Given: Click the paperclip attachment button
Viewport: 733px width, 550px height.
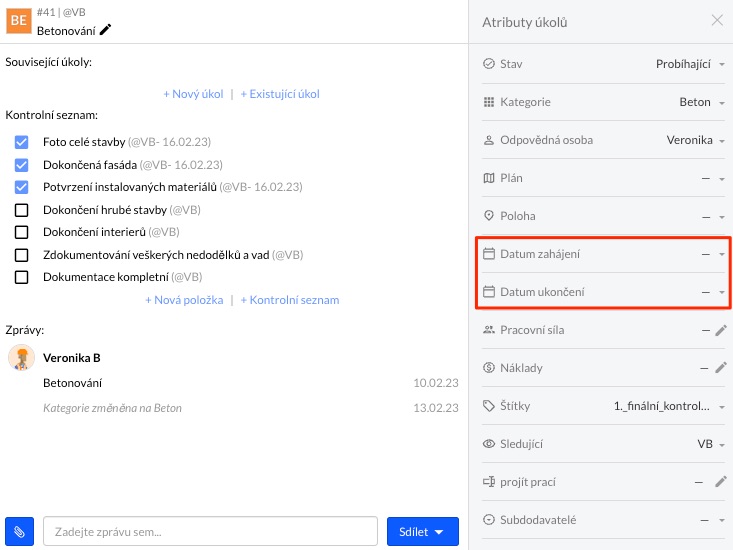Looking at the screenshot, I should pos(19,532).
